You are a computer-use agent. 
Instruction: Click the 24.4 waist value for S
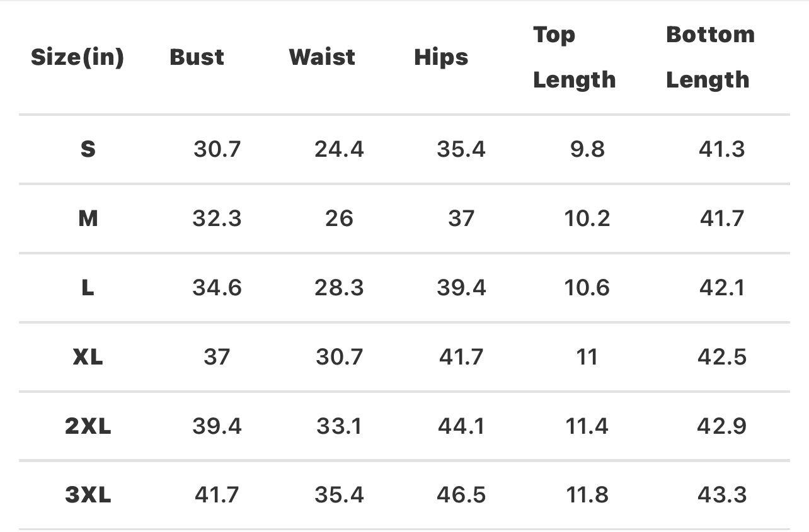click(x=339, y=149)
